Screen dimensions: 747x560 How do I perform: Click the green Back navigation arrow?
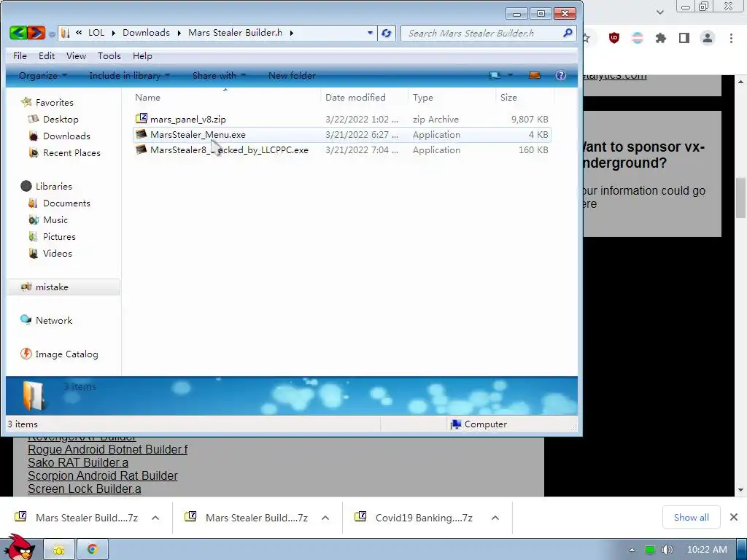click(x=18, y=33)
